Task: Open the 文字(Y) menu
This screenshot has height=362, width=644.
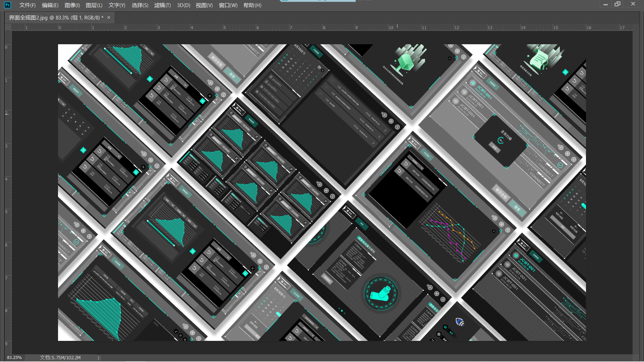Action: coord(117,5)
